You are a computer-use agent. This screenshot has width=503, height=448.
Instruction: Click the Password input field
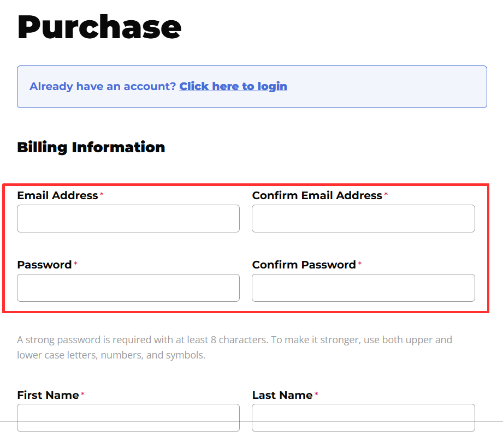pos(128,288)
